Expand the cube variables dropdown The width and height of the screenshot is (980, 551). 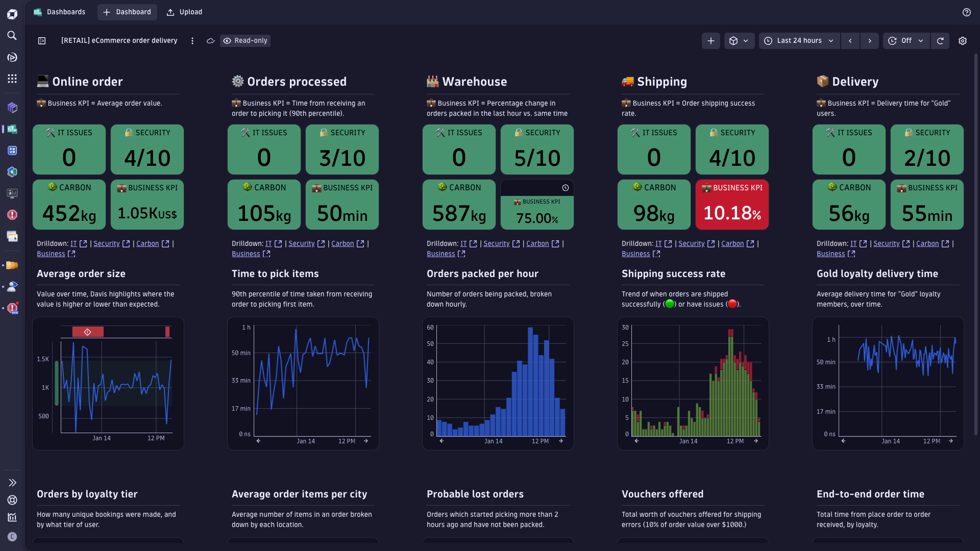tap(739, 41)
